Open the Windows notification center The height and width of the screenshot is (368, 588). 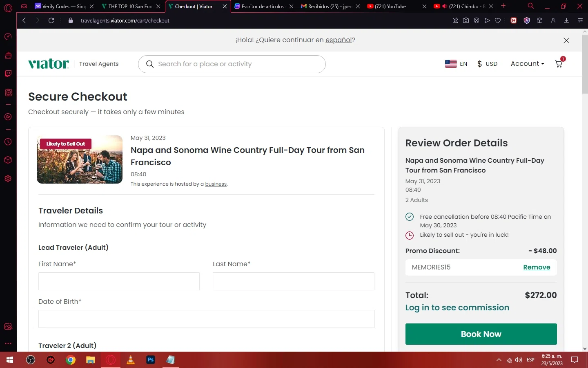575,360
